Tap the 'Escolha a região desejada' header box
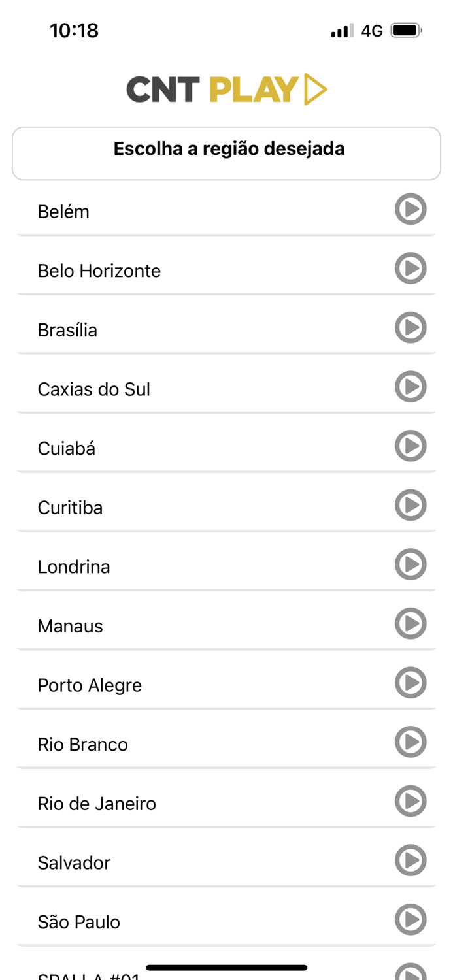 point(226,153)
